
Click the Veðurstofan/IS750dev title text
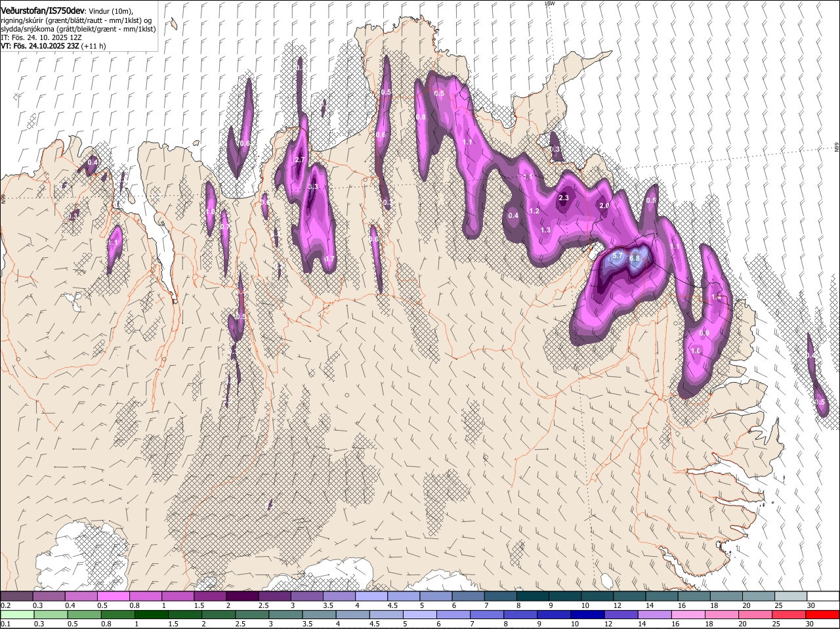click(43, 11)
